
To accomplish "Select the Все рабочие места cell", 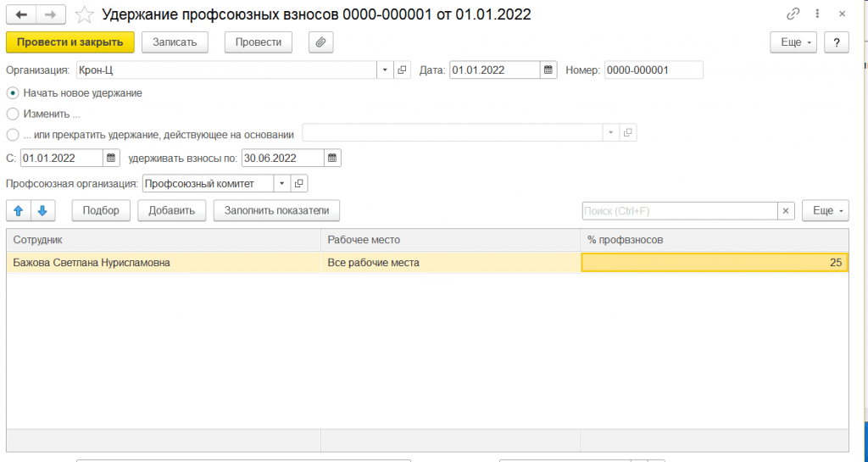I will pyautogui.click(x=451, y=263).
